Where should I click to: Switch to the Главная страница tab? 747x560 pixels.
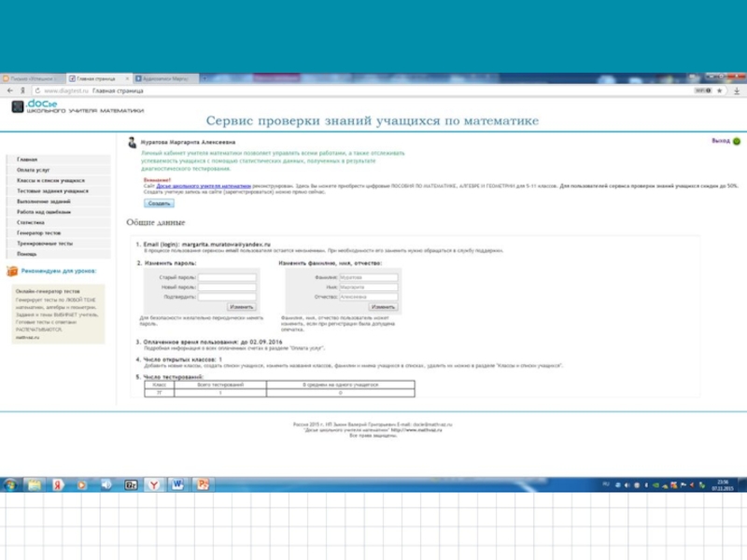click(x=96, y=78)
